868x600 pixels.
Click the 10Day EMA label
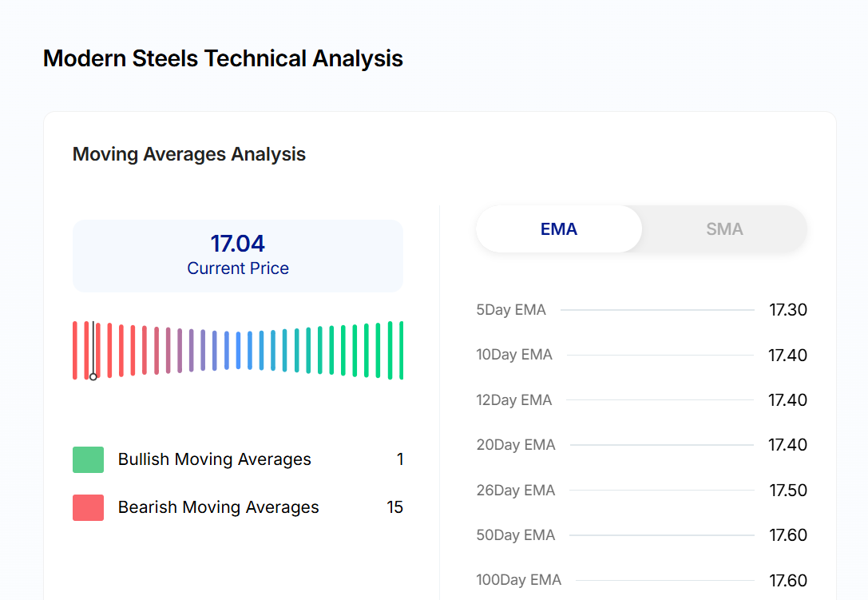(x=514, y=355)
